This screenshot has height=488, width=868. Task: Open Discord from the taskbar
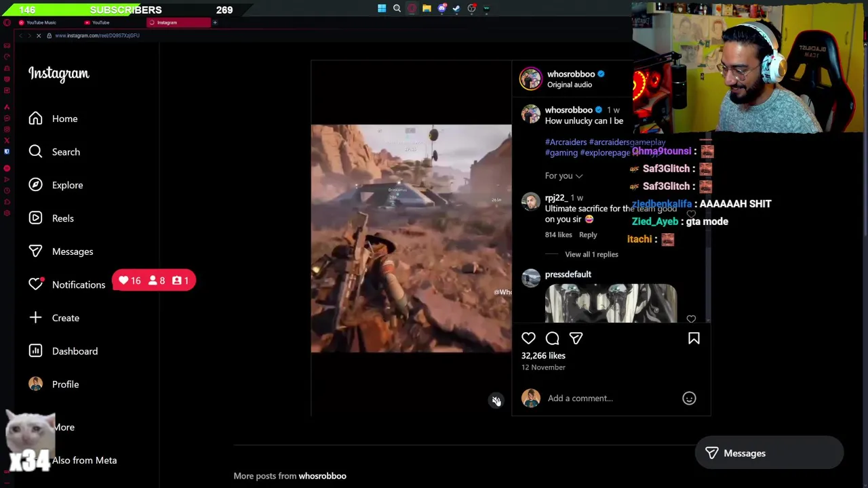click(441, 9)
